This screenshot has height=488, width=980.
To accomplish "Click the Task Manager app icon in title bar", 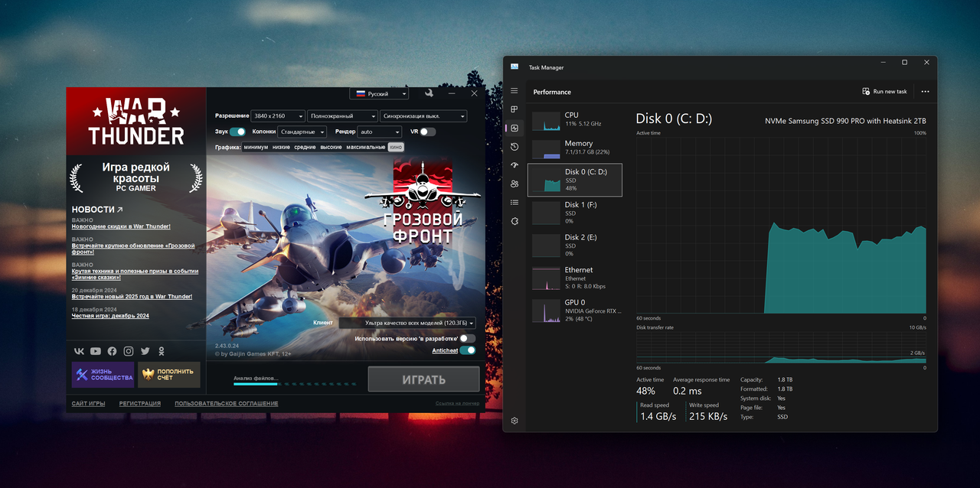I will 514,67.
